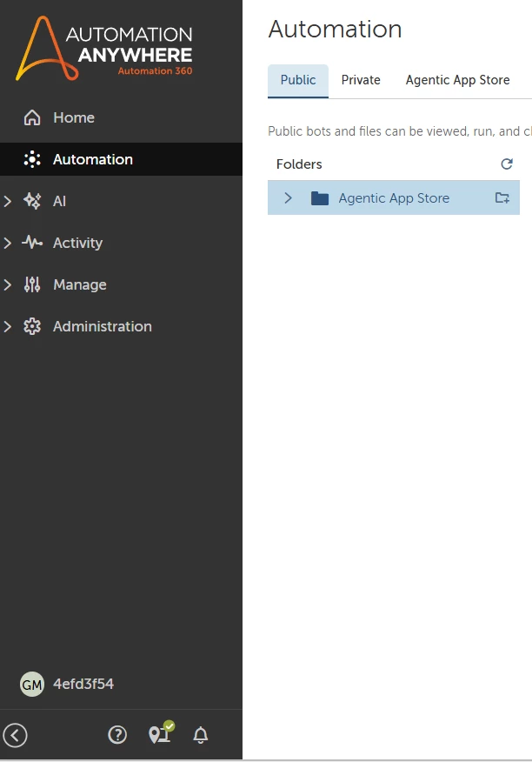Expand the Administration menu chevron
The image size is (532, 762).
point(7,326)
